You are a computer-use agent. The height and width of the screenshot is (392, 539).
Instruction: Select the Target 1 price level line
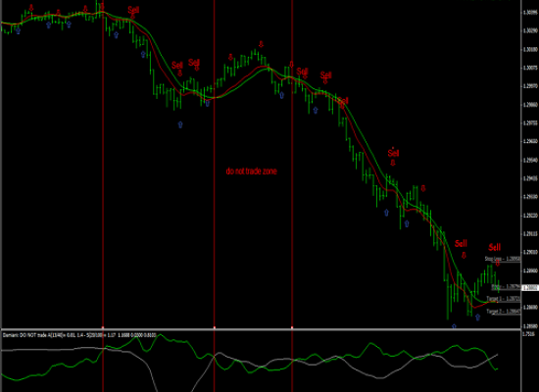(504, 300)
